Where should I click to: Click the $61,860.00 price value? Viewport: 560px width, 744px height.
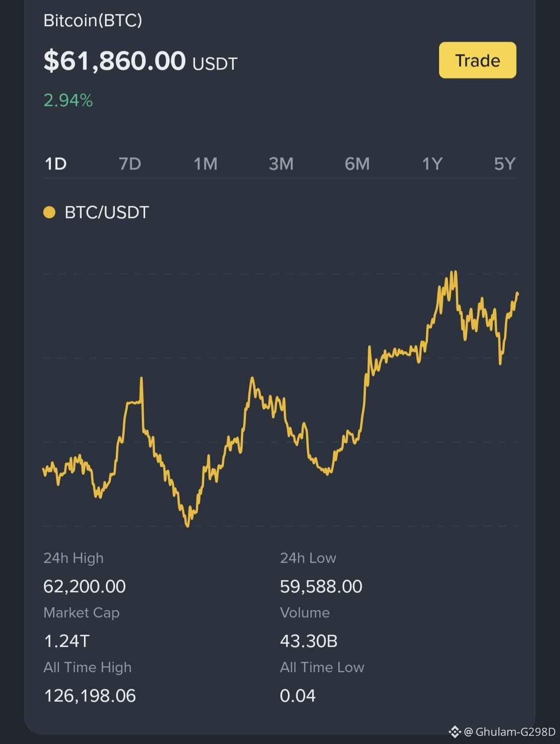(x=114, y=61)
